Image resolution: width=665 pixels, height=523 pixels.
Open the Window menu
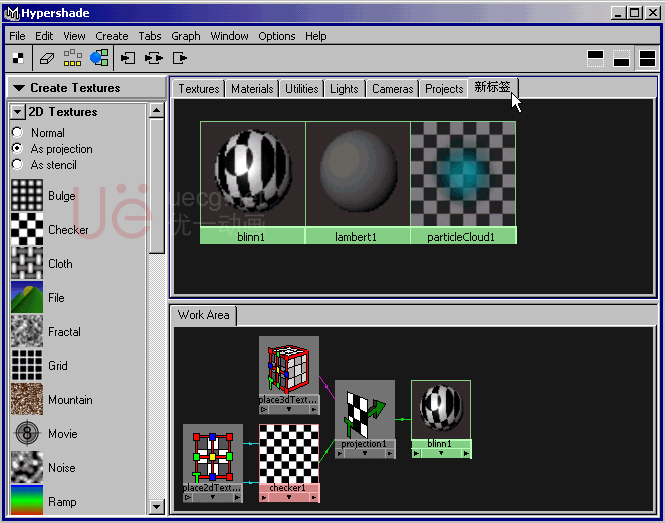229,36
